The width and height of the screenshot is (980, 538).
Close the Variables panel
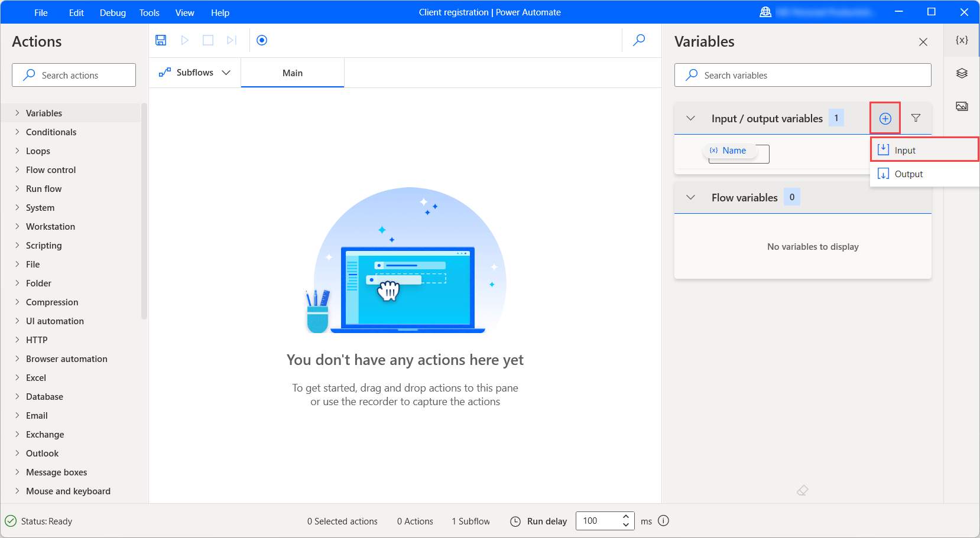[x=923, y=41]
